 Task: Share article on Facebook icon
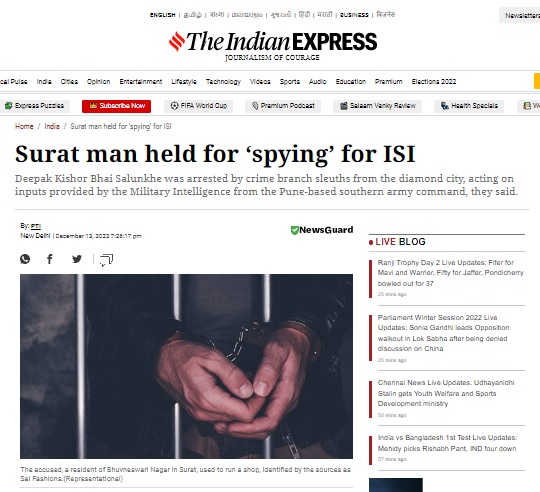(50, 259)
